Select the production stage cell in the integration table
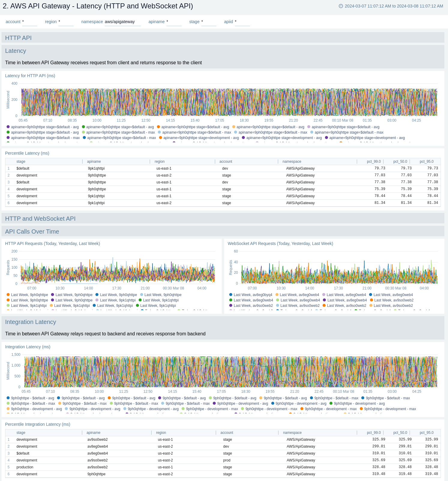This screenshot has height=481, width=448. 25,467
